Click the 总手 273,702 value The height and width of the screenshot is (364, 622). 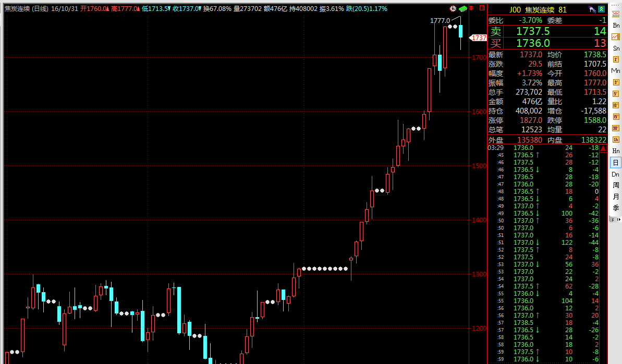click(529, 92)
